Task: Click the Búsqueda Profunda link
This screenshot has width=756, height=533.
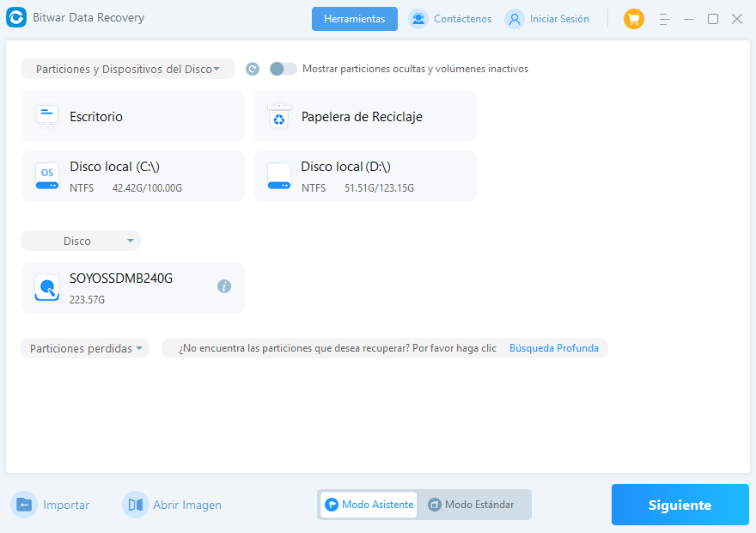Action: (554, 348)
